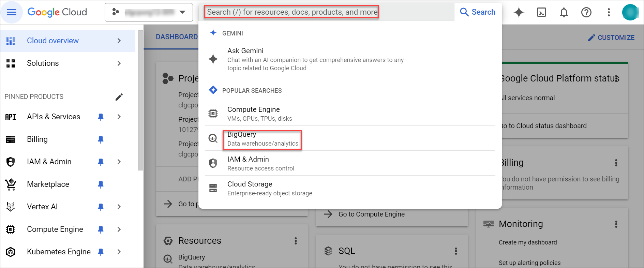This screenshot has width=644, height=268.
Task: Click the Vertex AI sidebar icon
Action: click(x=11, y=207)
